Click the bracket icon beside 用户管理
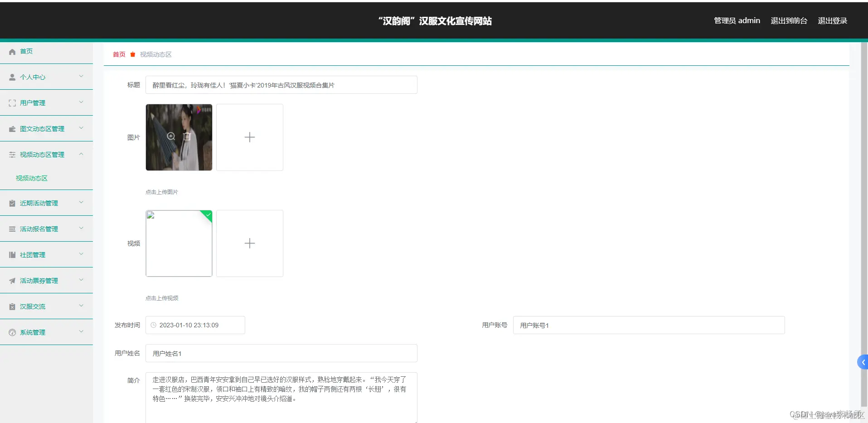 pos(12,103)
